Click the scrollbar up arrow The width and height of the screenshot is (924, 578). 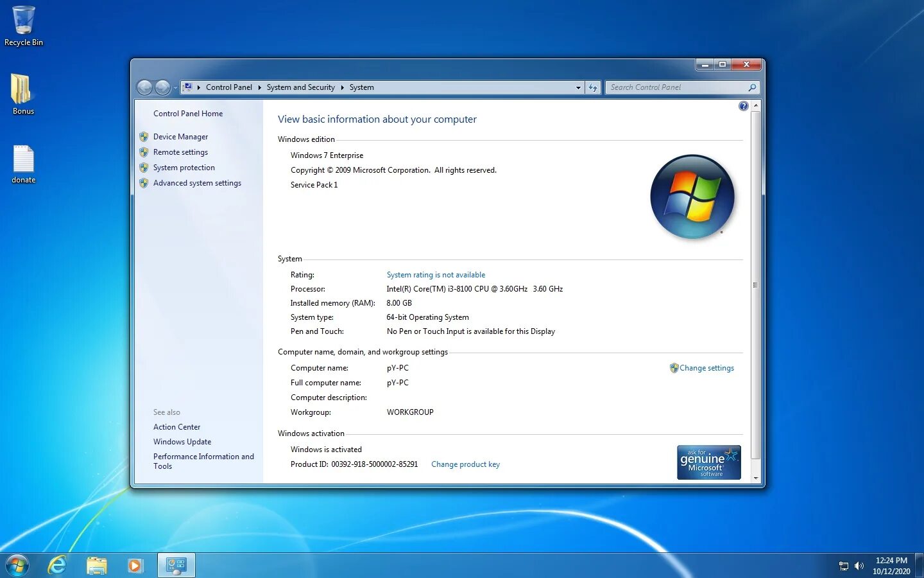(755, 105)
